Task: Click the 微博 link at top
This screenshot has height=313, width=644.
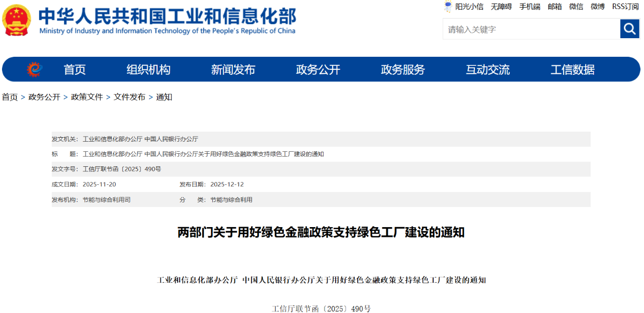Action: click(x=598, y=7)
